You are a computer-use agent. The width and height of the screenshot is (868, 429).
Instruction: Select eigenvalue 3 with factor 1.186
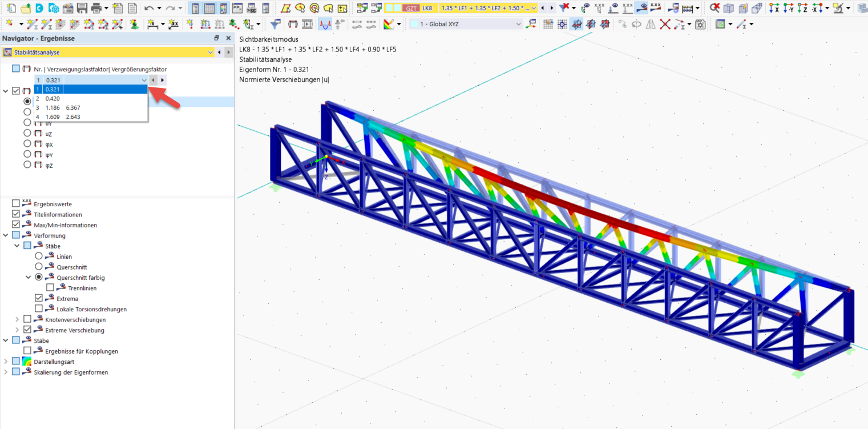[x=91, y=107]
